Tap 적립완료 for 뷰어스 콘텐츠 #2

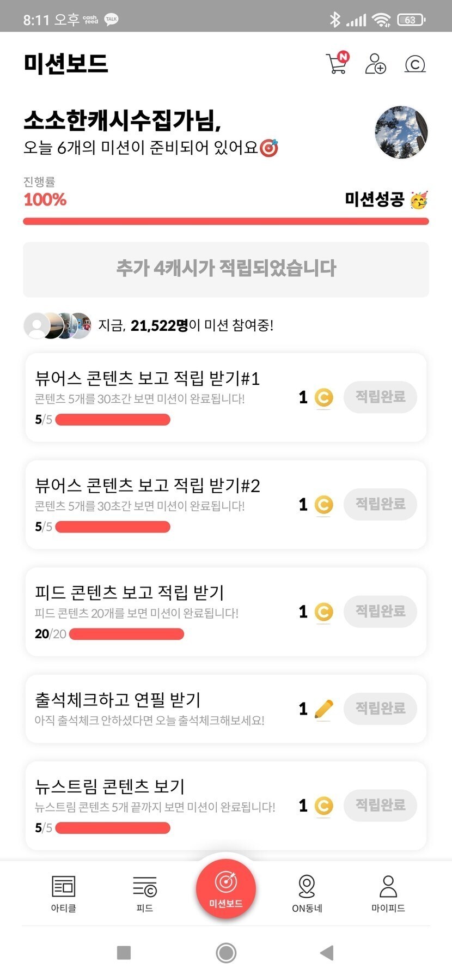click(x=380, y=504)
